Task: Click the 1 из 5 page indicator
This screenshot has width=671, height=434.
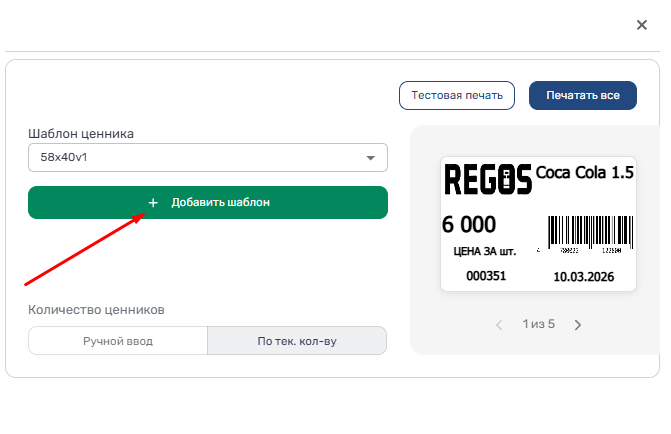Action: click(539, 325)
